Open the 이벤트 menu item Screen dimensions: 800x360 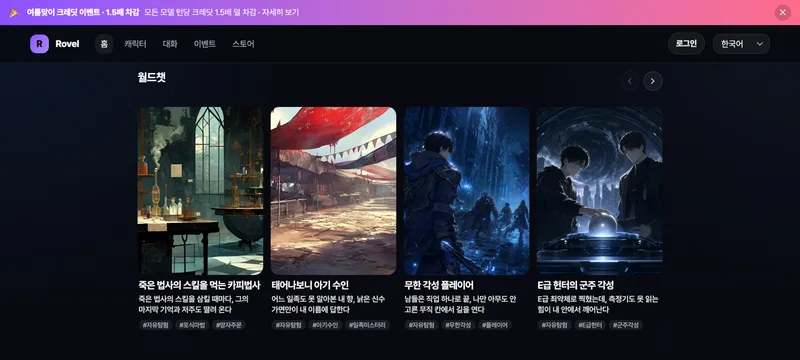205,44
